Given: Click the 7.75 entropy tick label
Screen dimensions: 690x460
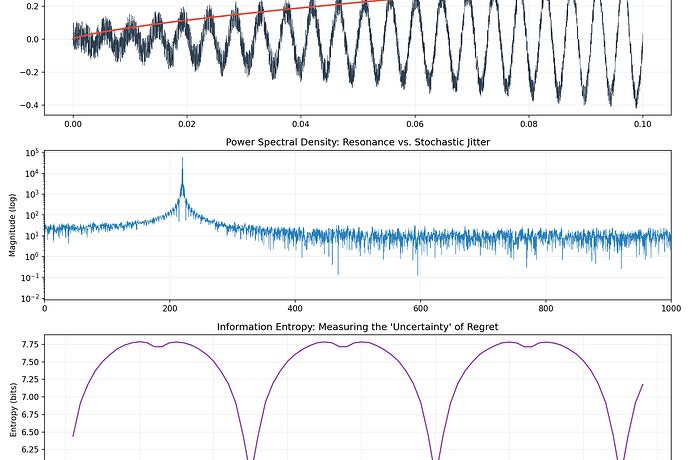Looking at the screenshot, I should [27, 343].
